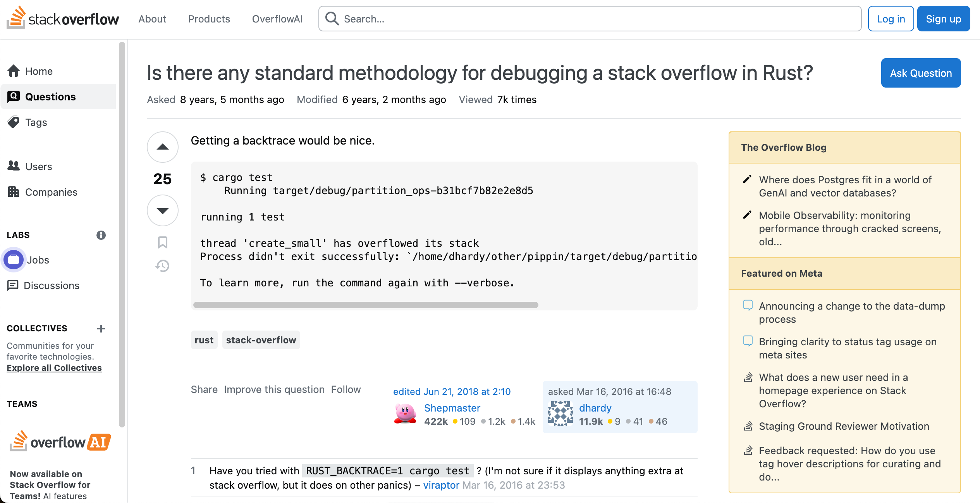Open Where does Postgres fit blog post
The width and height of the screenshot is (980, 503).
point(845,186)
